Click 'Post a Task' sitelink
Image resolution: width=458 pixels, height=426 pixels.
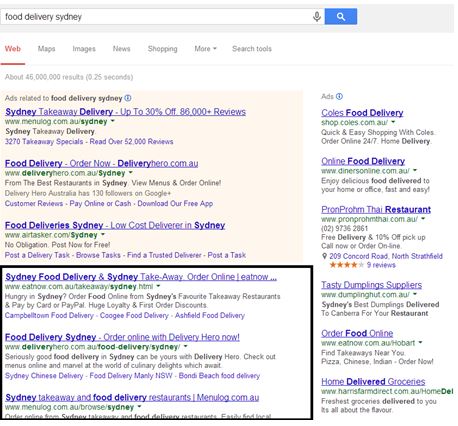click(x=227, y=255)
